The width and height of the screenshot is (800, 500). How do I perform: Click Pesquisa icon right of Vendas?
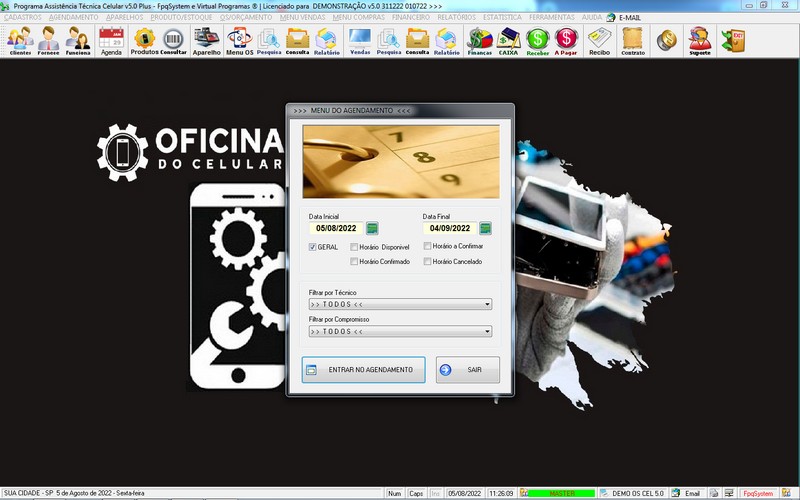pos(389,41)
